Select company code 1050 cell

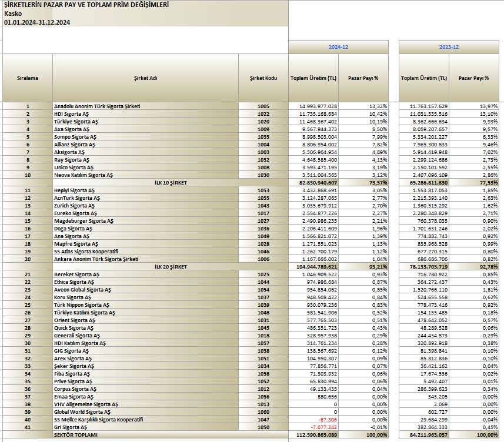click(x=263, y=427)
